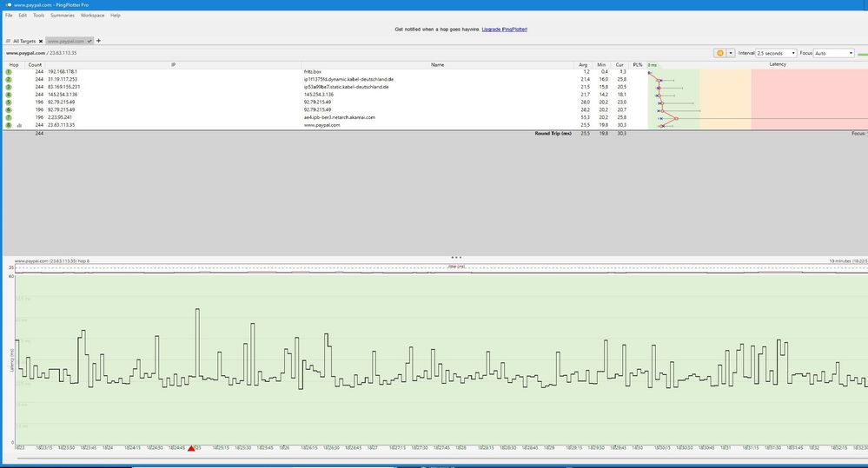The width and height of the screenshot is (868, 468).
Task: Click IP address 192.168.178.1
Action: 63,72
